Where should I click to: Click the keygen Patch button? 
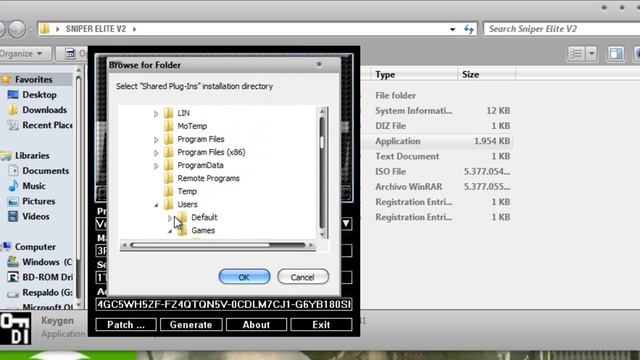(x=126, y=324)
